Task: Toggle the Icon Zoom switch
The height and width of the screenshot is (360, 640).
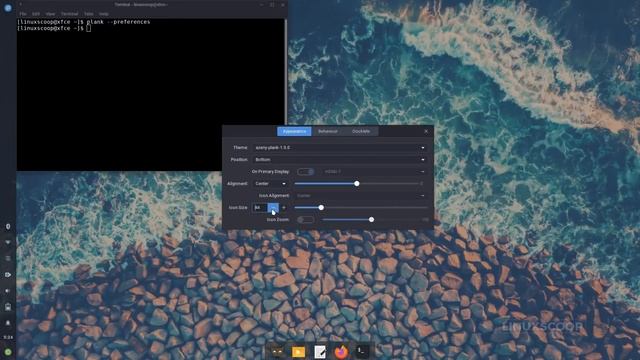Action: point(306,220)
